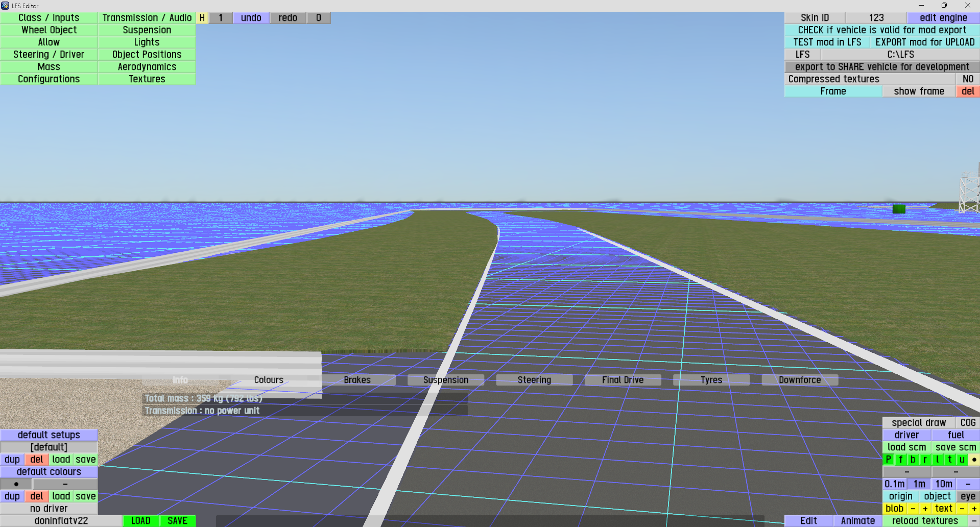Change the C:\LFS folder path

tap(901, 55)
